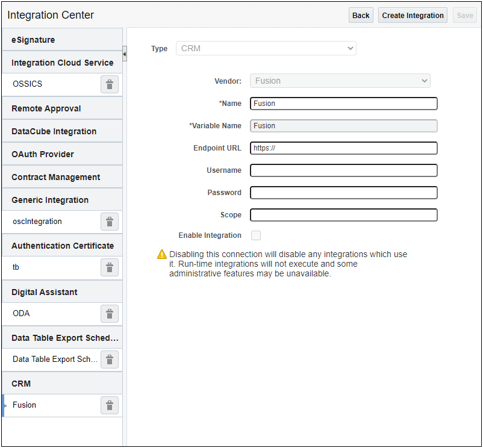The height and width of the screenshot is (448, 483).
Task: Click the warning triangle icon
Action: click(162, 255)
